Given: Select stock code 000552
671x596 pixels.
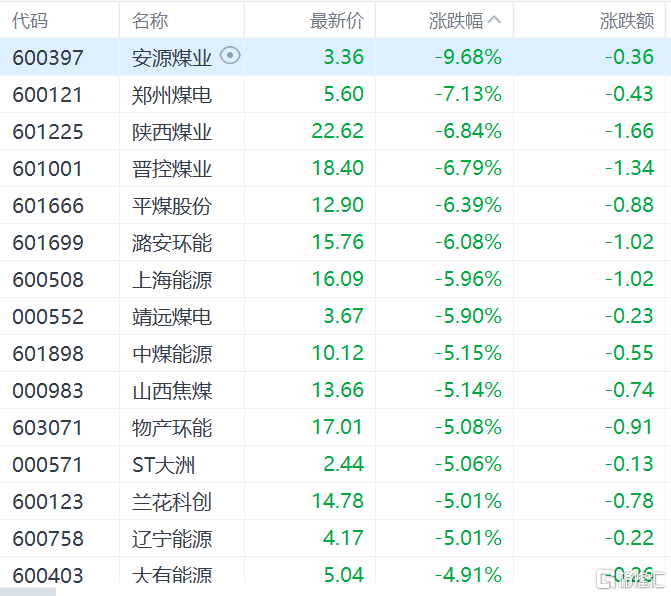Looking at the screenshot, I should click(48, 317).
